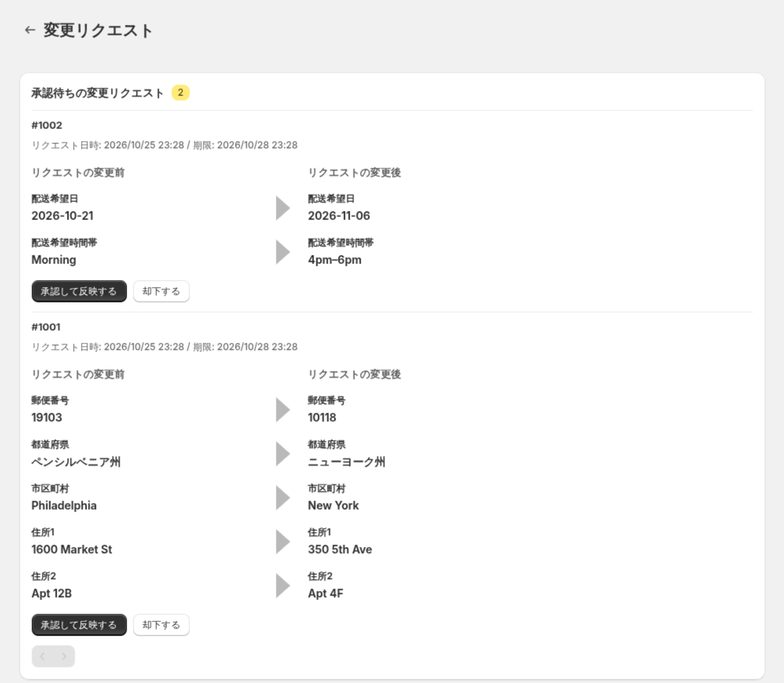
Task: Select the Apt 4F value
Action: point(326,594)
